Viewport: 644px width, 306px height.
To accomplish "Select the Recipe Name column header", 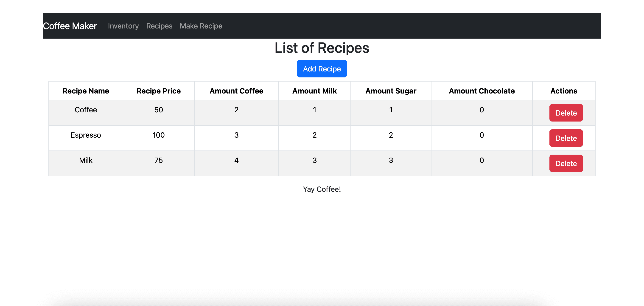I will coord(86,91).
